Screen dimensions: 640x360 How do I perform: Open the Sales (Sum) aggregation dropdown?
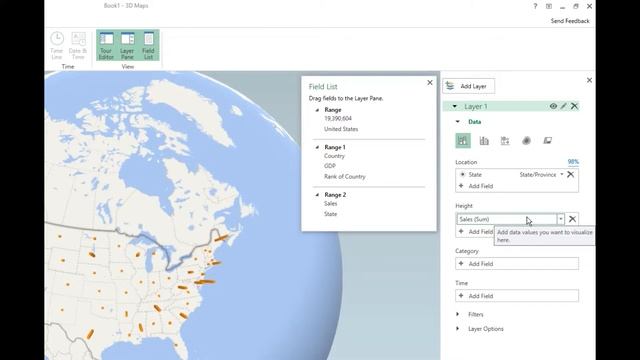[561, 219]
